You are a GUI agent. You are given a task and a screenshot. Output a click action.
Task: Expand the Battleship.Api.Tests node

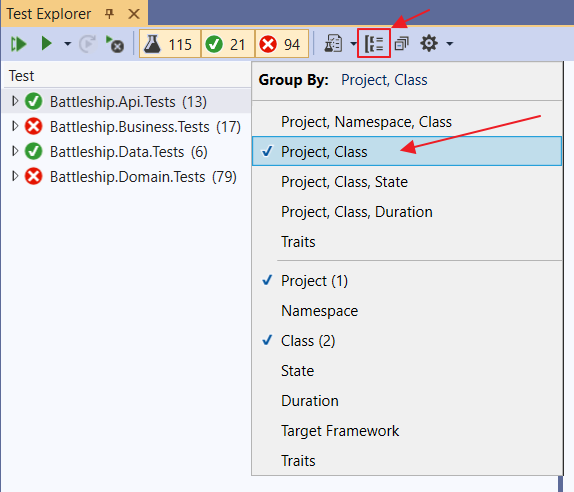pos(15,101)
